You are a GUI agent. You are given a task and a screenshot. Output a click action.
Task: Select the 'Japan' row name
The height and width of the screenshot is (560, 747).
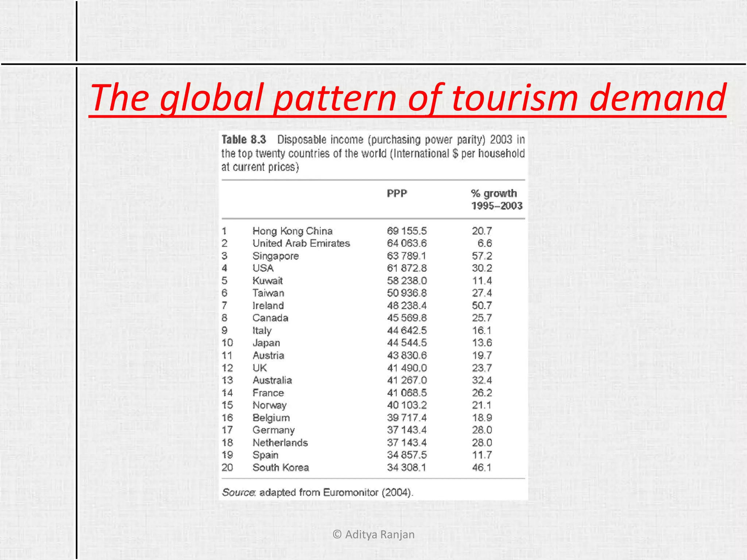tap(266, 343)
